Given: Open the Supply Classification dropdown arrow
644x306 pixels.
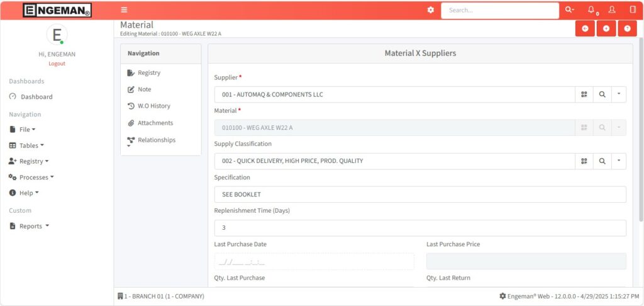Looking at the screenshot, I should [x=618, y=161].
